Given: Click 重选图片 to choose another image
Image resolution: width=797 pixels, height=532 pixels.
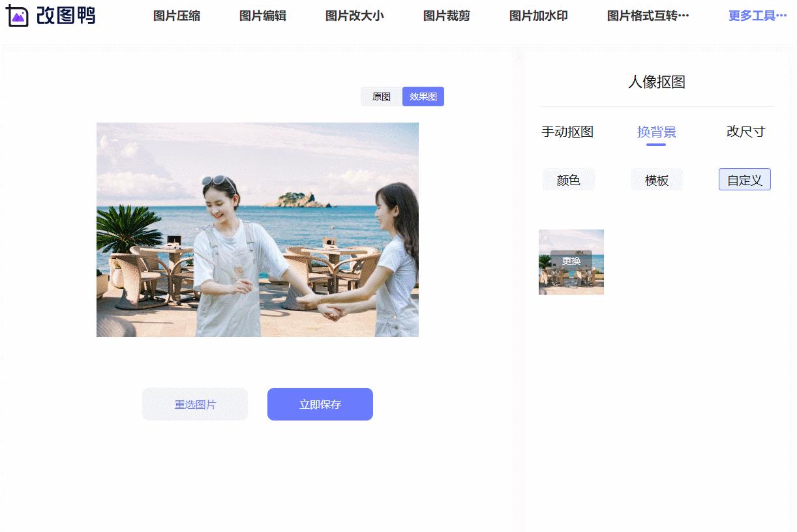Looking at the screenshot, I should tap(194, 404).
